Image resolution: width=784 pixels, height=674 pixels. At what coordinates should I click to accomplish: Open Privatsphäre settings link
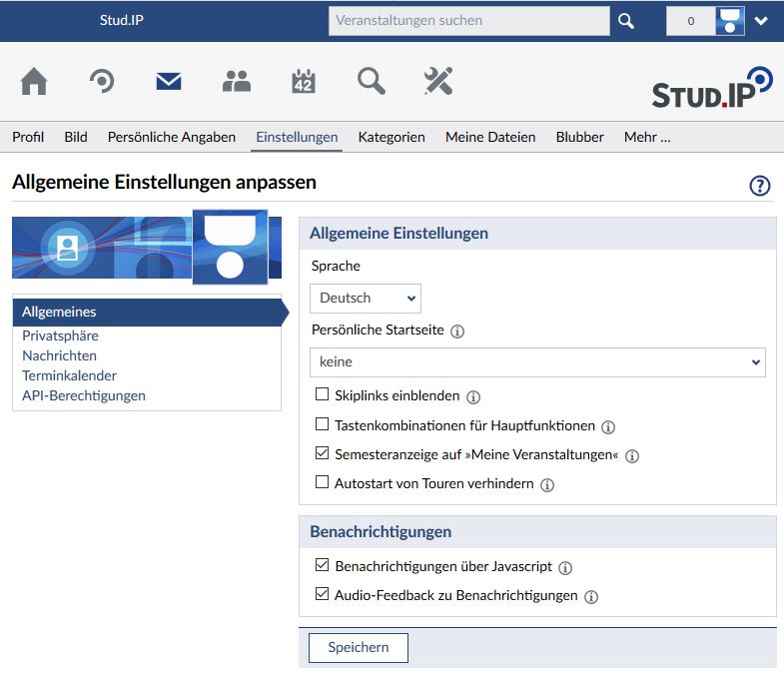tap(60, 336)
